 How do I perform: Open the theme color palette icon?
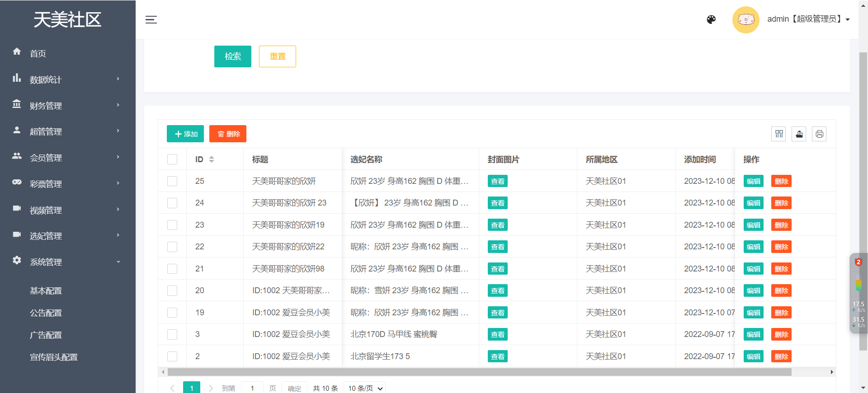click(x=711, y=19)
